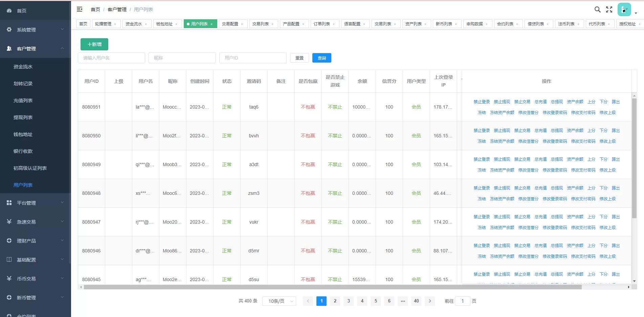Switch to the 交易配置 tab
Image resolution: width=644 pixels, height=317 pixels.
[x=230, y=24]
